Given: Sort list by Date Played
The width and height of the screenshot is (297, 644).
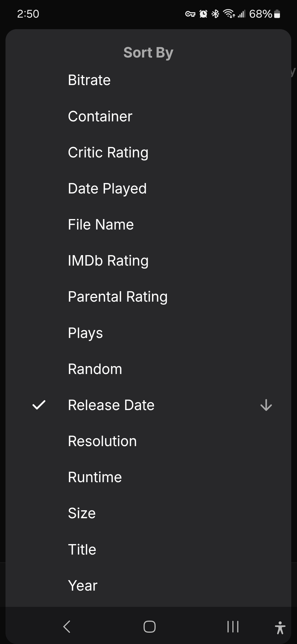Looking at the screenshot, I should pos(107,189).
